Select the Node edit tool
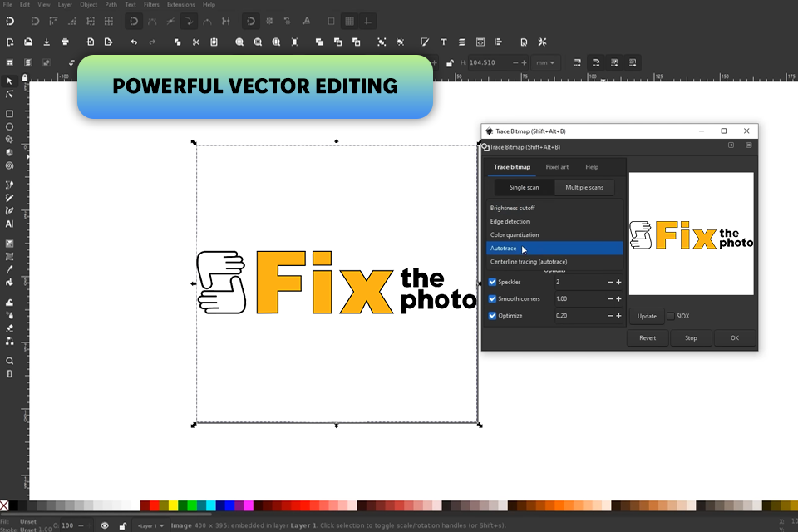Screen dimensions: 798x532 (9, 95)
